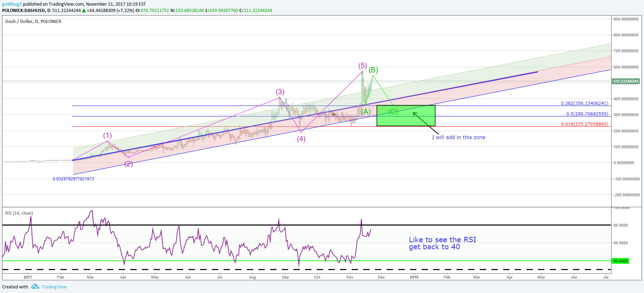Click the 0.5(290.70682550) Fibonacci label
Screen dimensions: 644x293
pyautogui.click(x=587, y=114)
